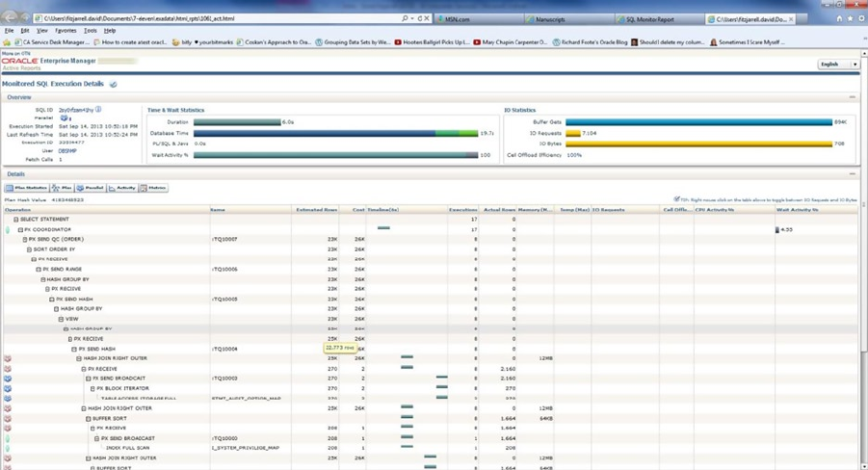Click the DBSNMP user link
868x470 pixels.
coord(67,150)
